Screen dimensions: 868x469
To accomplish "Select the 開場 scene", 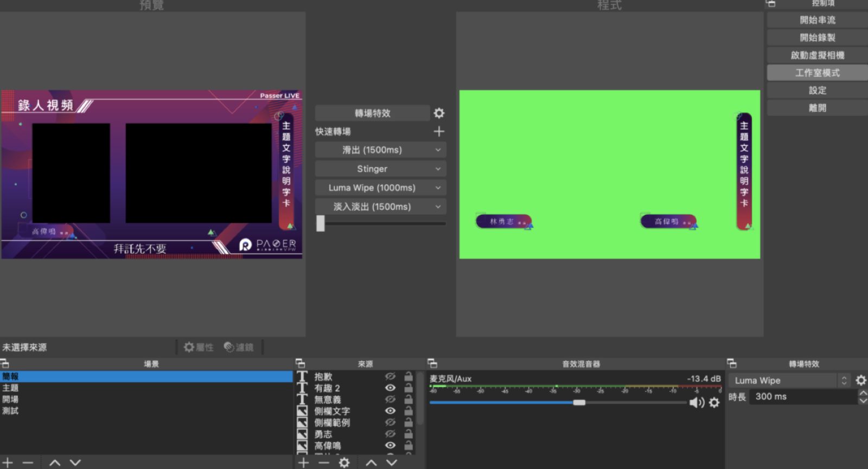I will click(146, 399).
